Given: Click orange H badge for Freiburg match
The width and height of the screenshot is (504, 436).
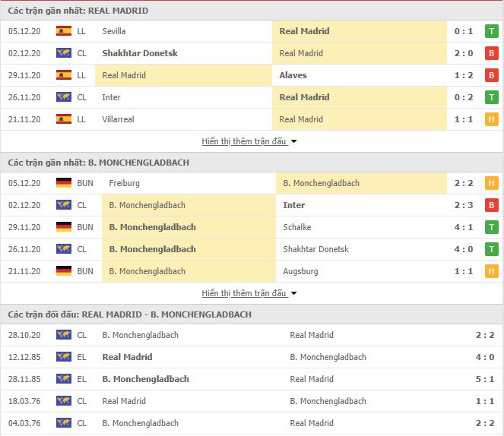Looking at the screenshot, I should click(492, 183).
